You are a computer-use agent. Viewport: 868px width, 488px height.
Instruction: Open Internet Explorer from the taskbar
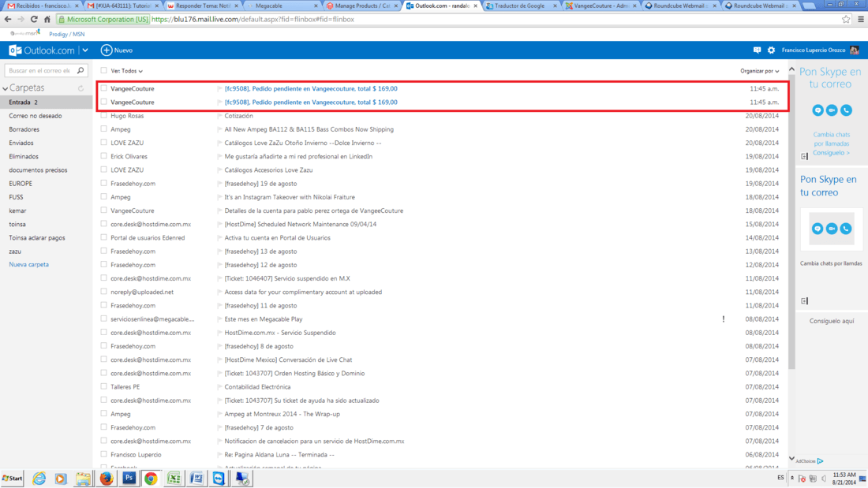click(39, 479)
